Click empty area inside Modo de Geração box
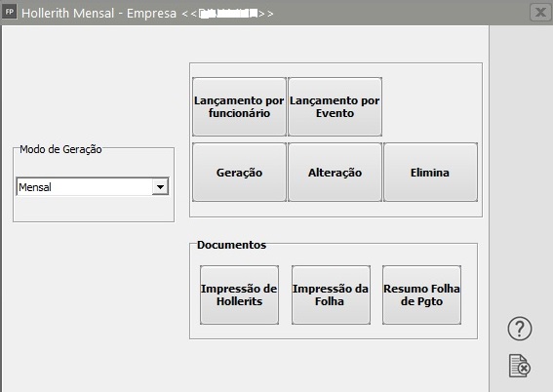The width and height of the screenshot is (553, 392). click(94, 209)
